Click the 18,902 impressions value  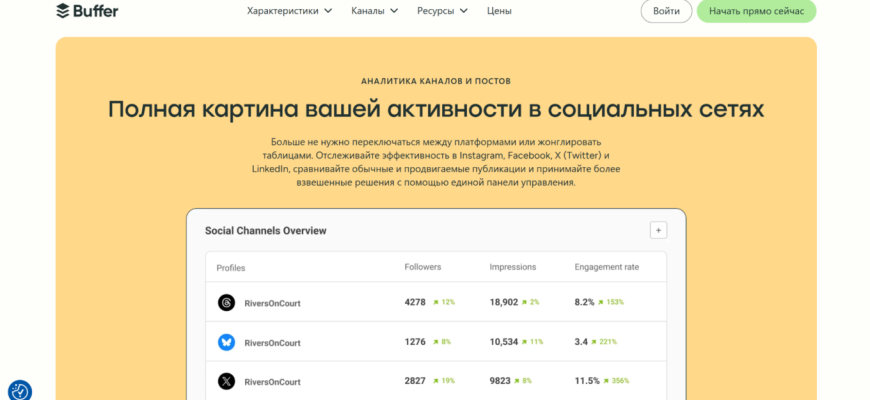pyautogui.click(x=503, y=302)
